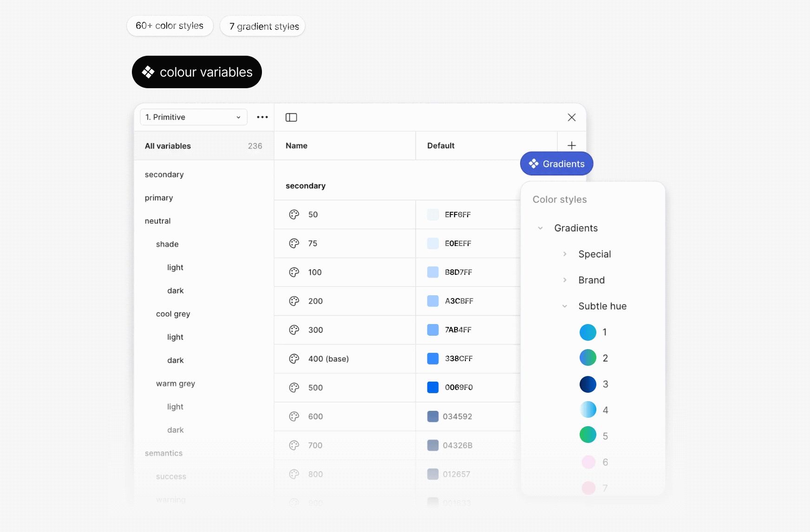Click the secondary group heading in table
This screenshot has width=810, height=532.
coord(306,186)
